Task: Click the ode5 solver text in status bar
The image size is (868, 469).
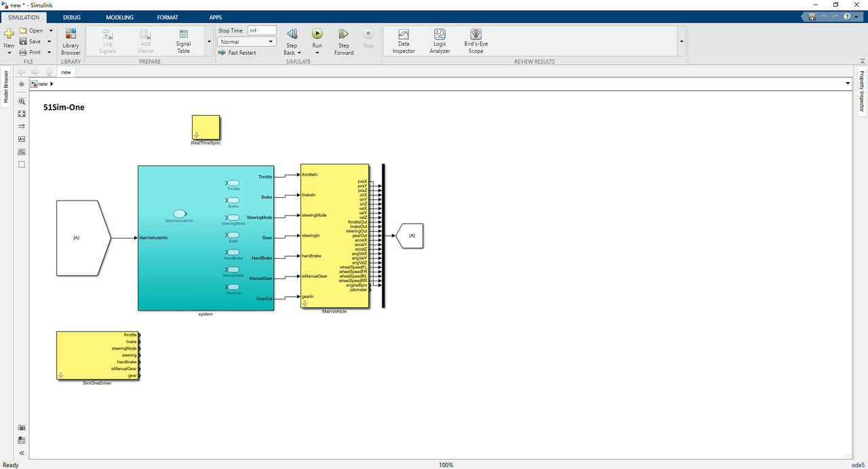Action: pos(858,465)
